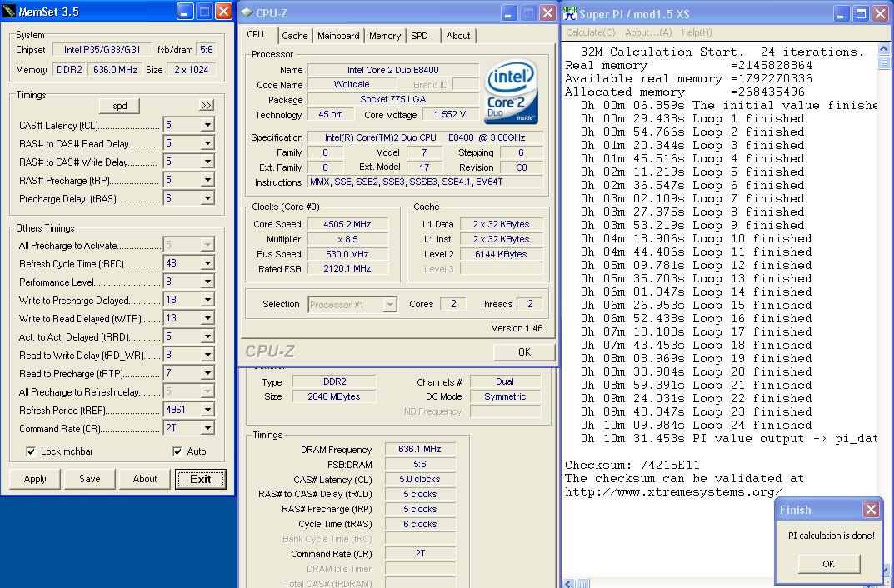
Task: Click the Super PI scrollbar up arrow
Action: [x=884, y=49]
